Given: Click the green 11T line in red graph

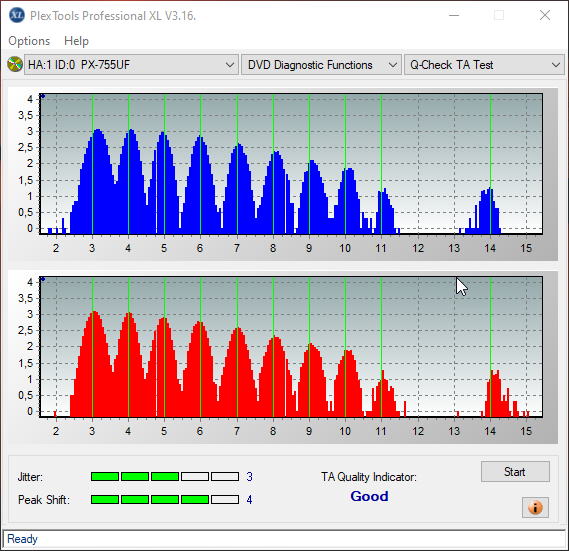Looking at the screenshot, I should pos(381,347).
